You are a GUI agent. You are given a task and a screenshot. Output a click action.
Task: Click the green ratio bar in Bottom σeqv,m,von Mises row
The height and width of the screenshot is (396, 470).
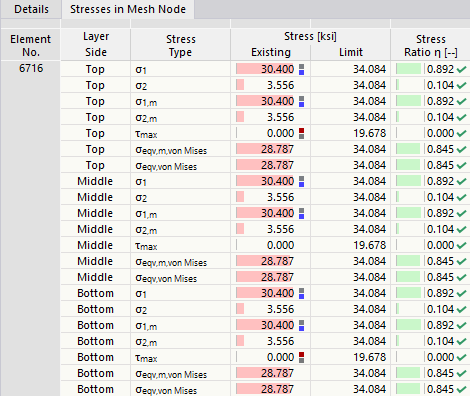pyautogui.click(x=408, y=373)
